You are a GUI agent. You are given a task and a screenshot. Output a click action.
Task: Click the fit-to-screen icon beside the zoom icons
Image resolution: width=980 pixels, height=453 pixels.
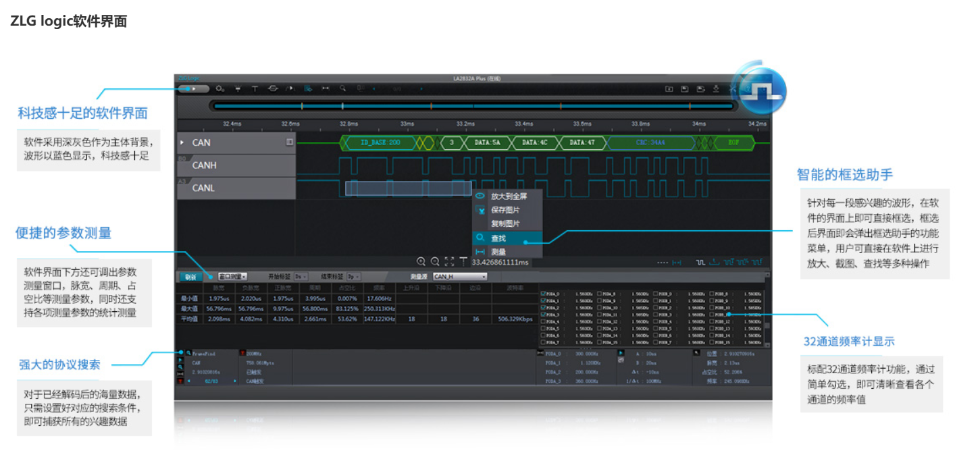coord(449,261)
